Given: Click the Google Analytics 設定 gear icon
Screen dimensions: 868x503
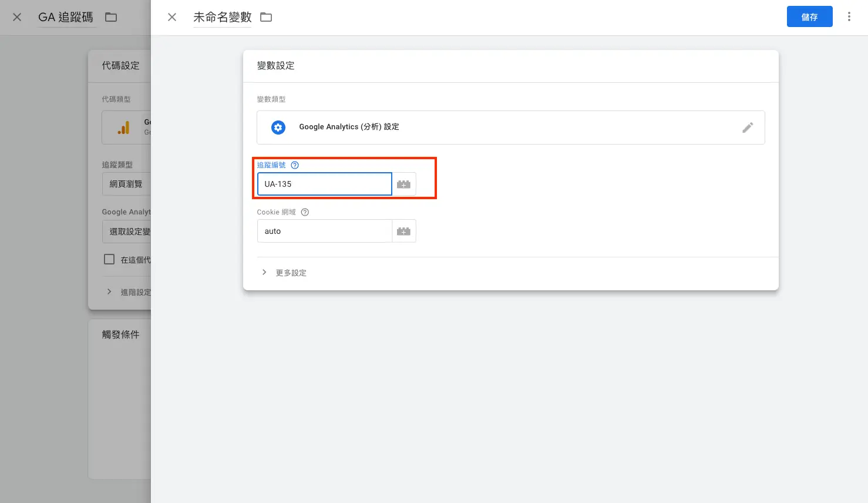Looking at the screenshot, I should click(x=278, y=127).
